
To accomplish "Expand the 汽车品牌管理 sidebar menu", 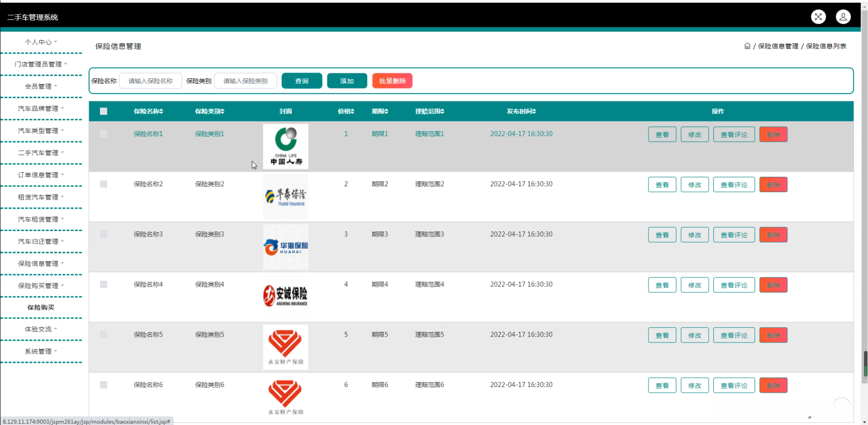I will pyautogui.click(x=41, y=109).
